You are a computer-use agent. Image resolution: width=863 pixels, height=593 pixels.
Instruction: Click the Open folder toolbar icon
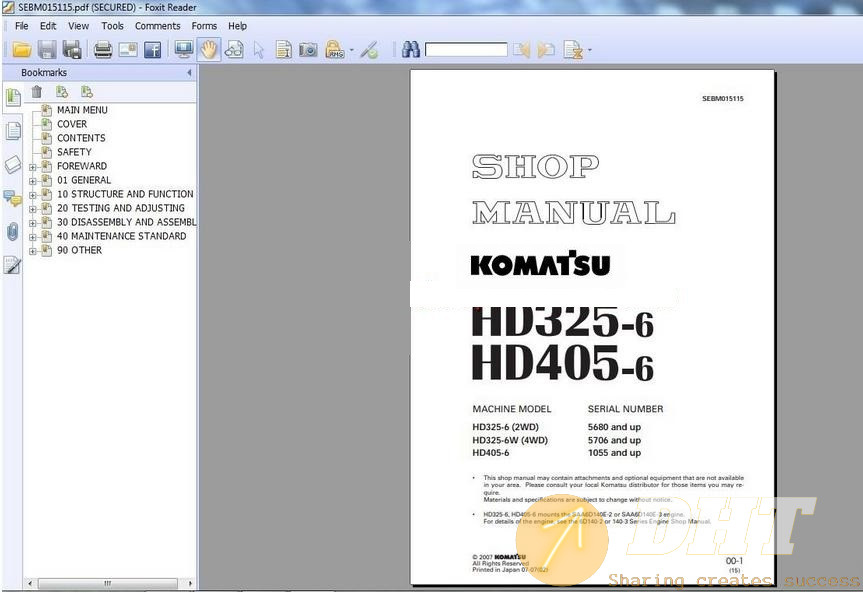click(21, 50)
